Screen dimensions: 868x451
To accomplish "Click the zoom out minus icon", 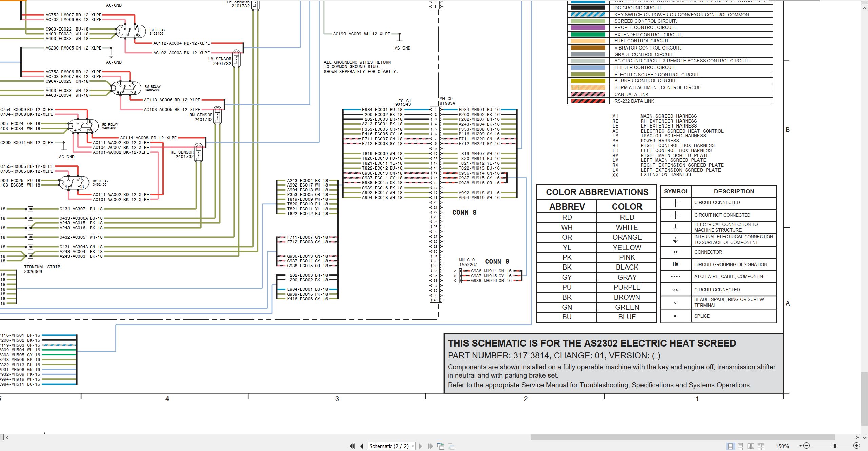I will pyautogui.click(x=807, y=446).
